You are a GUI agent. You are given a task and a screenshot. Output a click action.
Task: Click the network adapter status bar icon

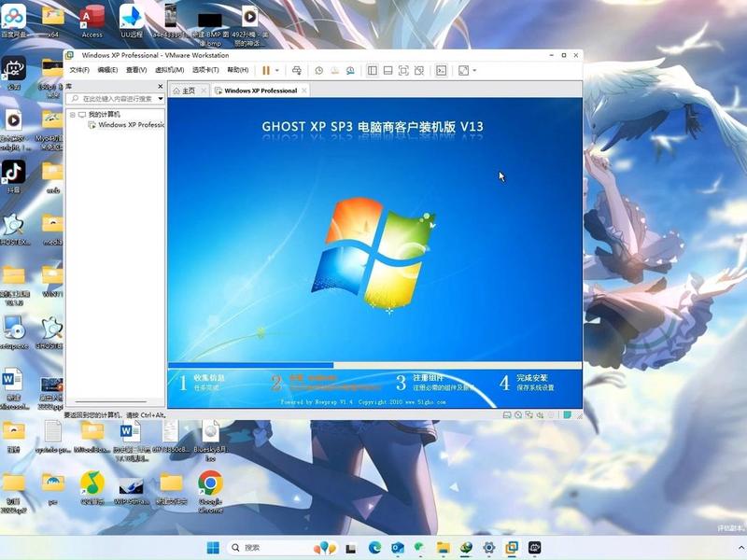[x=529, y=414]
